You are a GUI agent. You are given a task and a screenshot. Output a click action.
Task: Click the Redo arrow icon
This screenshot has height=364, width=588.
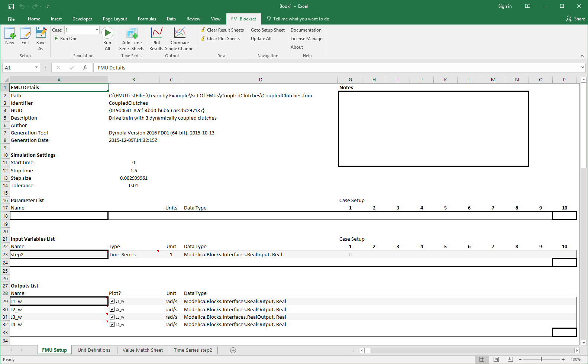click(35, 6)
